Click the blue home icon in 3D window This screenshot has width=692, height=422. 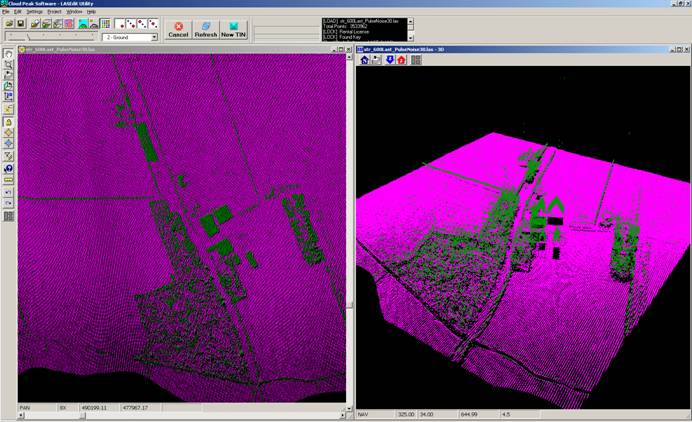364,60
